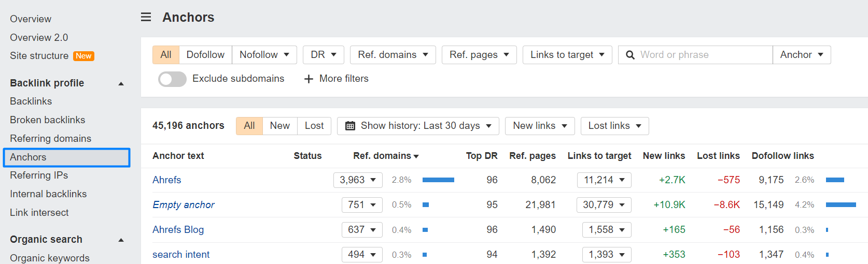The image size is (868, 264).
Task: Expand the 751 ref. domains dropdown
Action: pos(362,205)
